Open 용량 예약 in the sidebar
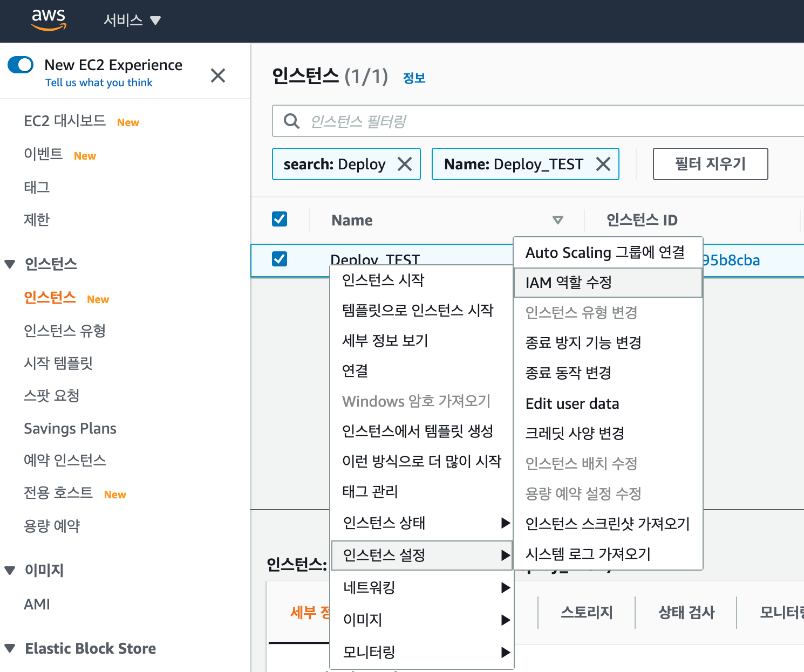This screenshot has width=804, height=672. point(52,526)
